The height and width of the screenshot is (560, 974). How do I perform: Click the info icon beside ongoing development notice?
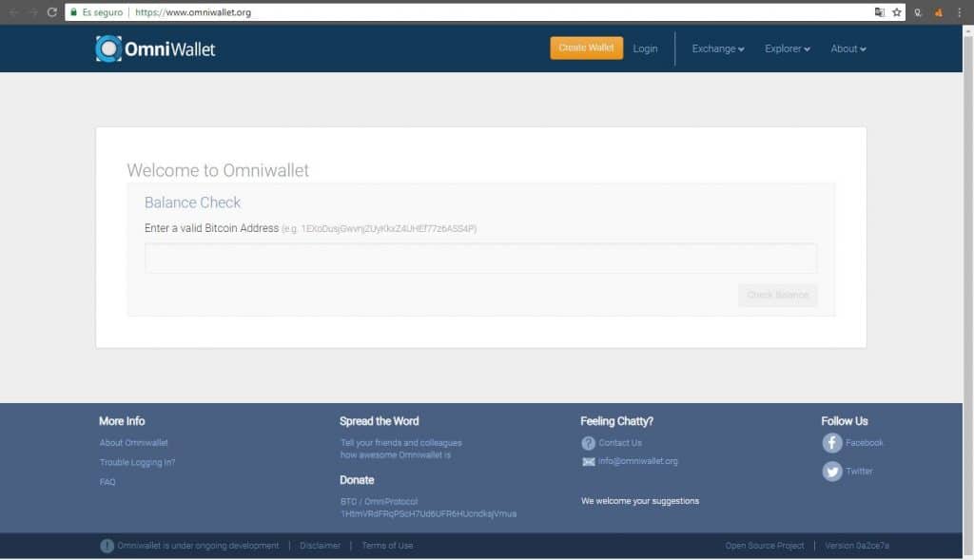pos(107,546)
